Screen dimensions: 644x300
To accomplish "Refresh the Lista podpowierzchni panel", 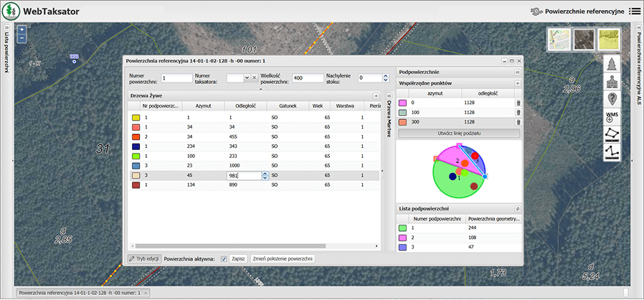I will pos(518,208).
